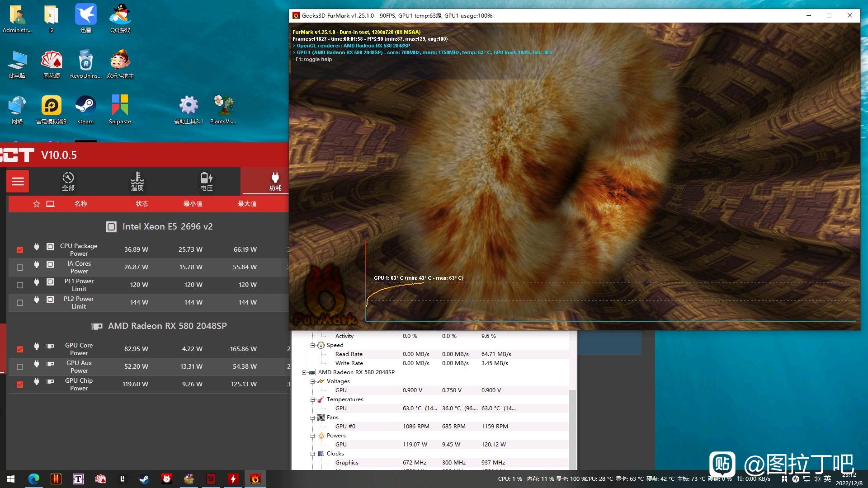The width and height of the screenshot is (868, 488).
Task: Click the vertical scrollbar in hardware monitor tree
Action: [x=572, y=429]
